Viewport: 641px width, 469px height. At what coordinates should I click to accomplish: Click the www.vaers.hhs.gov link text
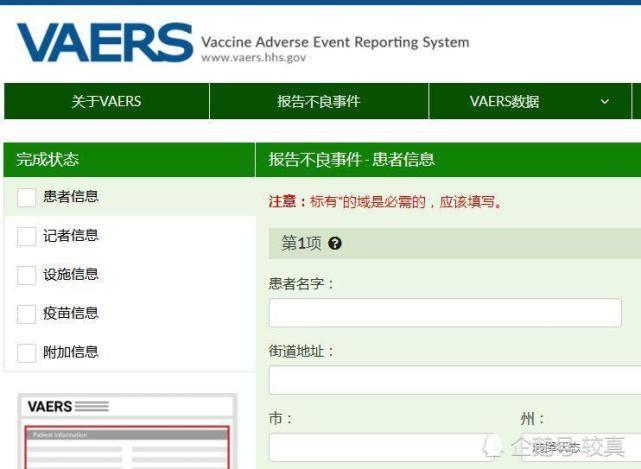tap(253, 57)
